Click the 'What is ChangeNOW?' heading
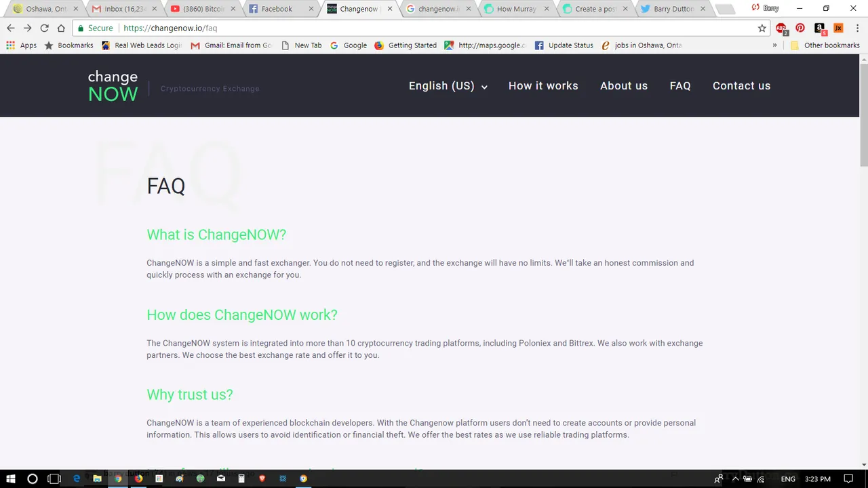Image resolution: width=868 pixels, height=488 pixels. pyautogui.click(x=216, y=235)
